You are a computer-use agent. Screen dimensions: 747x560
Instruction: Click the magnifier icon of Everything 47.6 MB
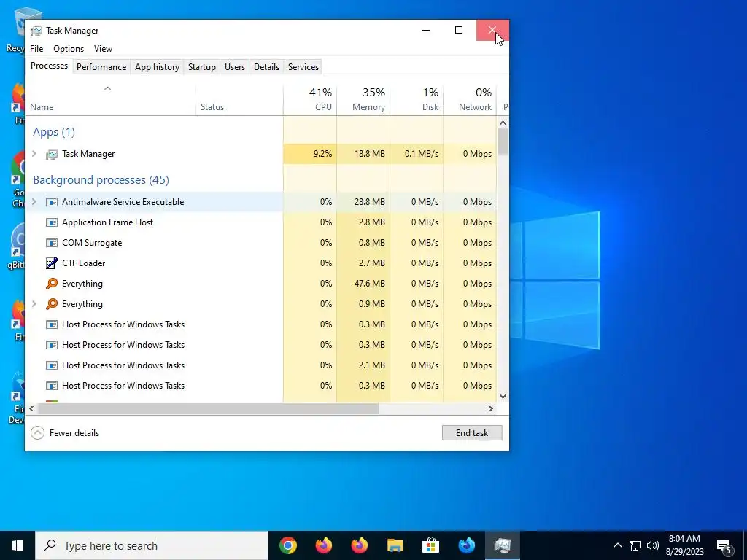[52, 284]
